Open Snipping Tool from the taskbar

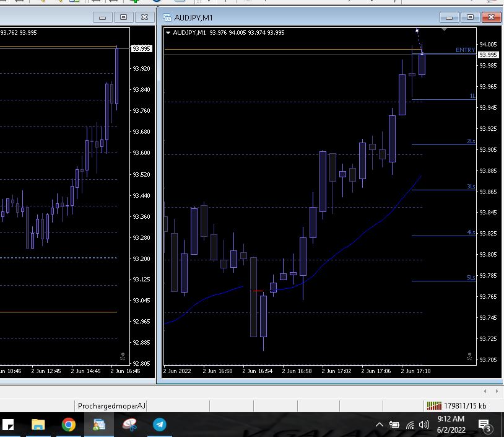(129, 425)
